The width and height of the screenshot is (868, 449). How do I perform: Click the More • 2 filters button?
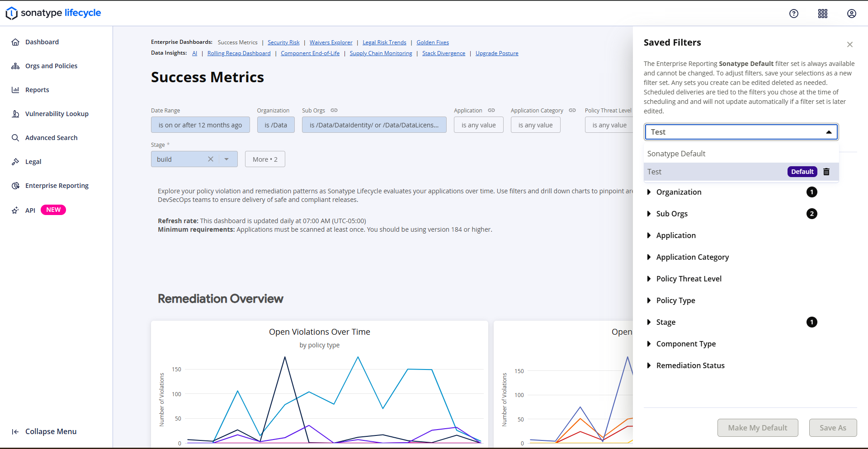click(x=265, y=159)
